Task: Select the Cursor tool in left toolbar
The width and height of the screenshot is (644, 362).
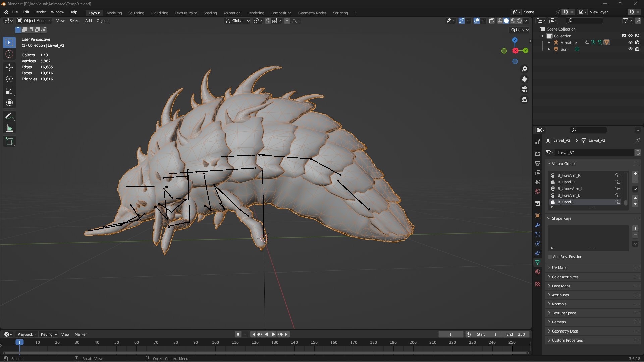Action: click(x=9, y=54)
